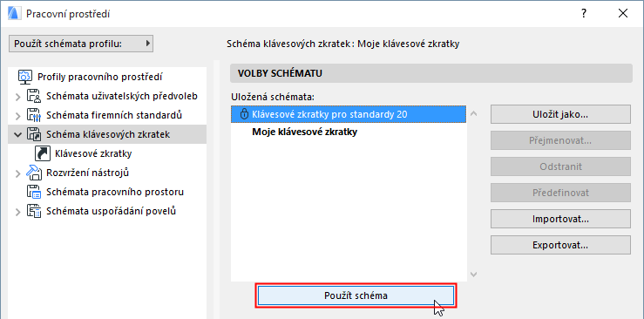The image size is (644, 319).
Task: Click the ARCHICAD logo in the title bar
Action: click(14, 14)
